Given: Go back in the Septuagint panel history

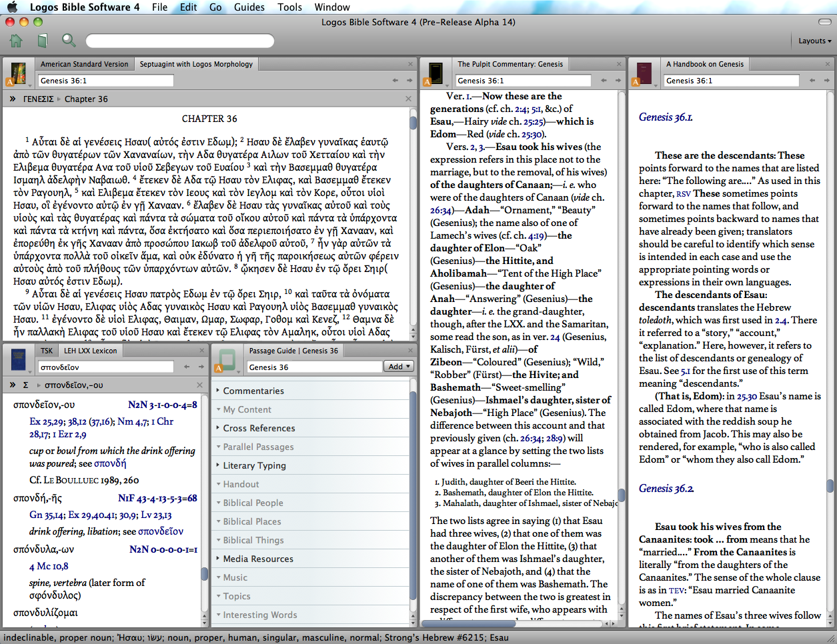Looking at the screenshot, I should coord(395,81).
